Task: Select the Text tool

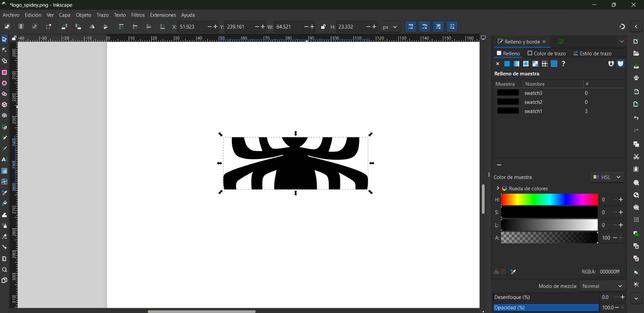Action: click(x=4, y=159)
